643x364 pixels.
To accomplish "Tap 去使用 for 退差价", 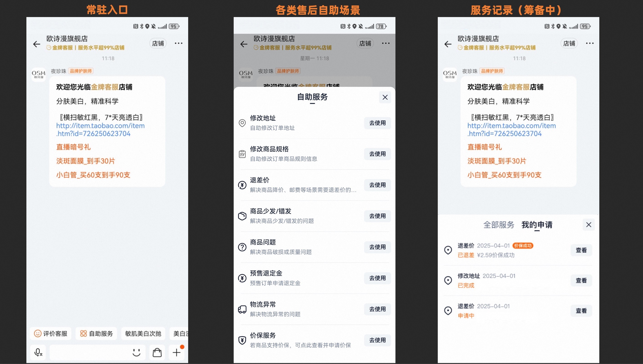I will (x=377, y=185).
